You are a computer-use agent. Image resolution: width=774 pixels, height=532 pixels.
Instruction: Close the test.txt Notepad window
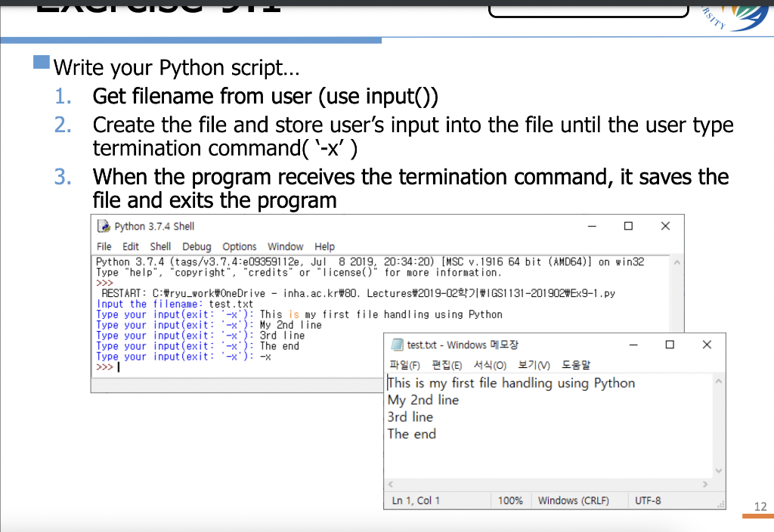[707, 345]
